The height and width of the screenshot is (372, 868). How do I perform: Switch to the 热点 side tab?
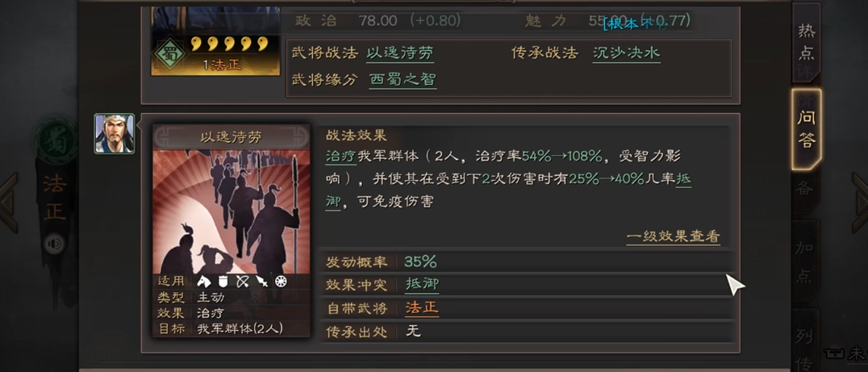tap(806, 42)
